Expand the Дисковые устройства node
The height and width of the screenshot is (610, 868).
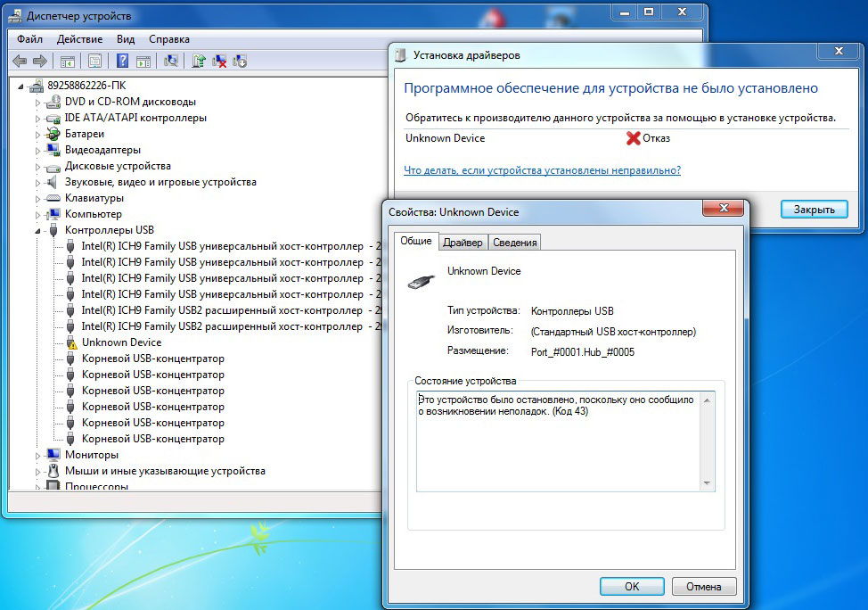37,167
